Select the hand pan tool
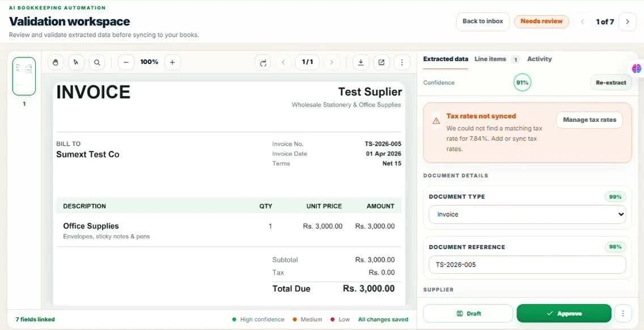 tap(56, 62)
